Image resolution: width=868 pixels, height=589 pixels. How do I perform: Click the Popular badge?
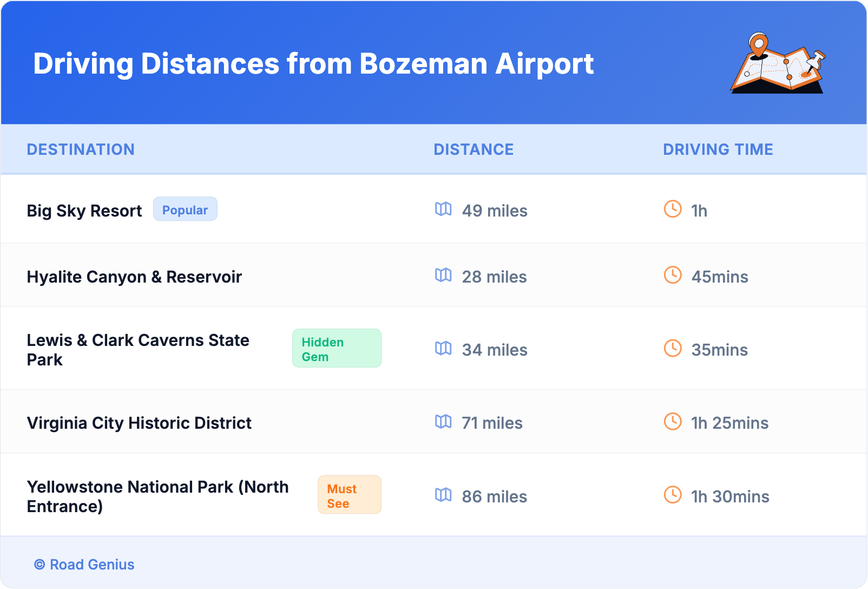tap(185, 210)
